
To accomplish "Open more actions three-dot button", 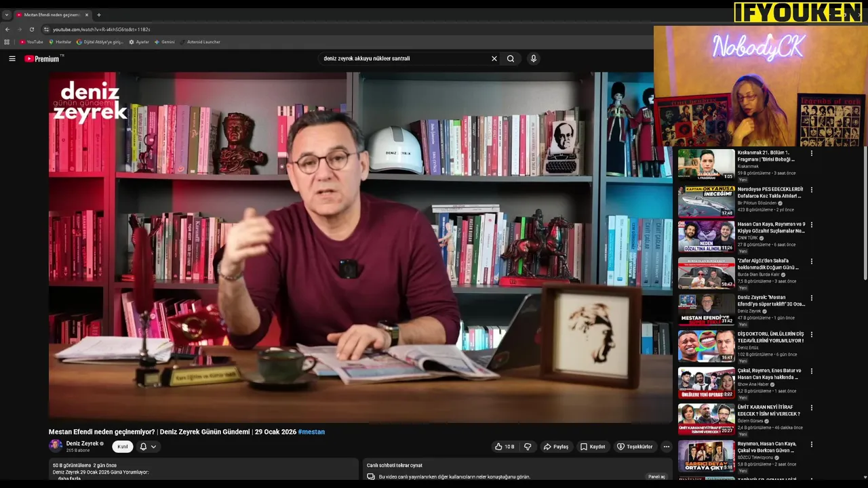I will click(x=667, y=447).
